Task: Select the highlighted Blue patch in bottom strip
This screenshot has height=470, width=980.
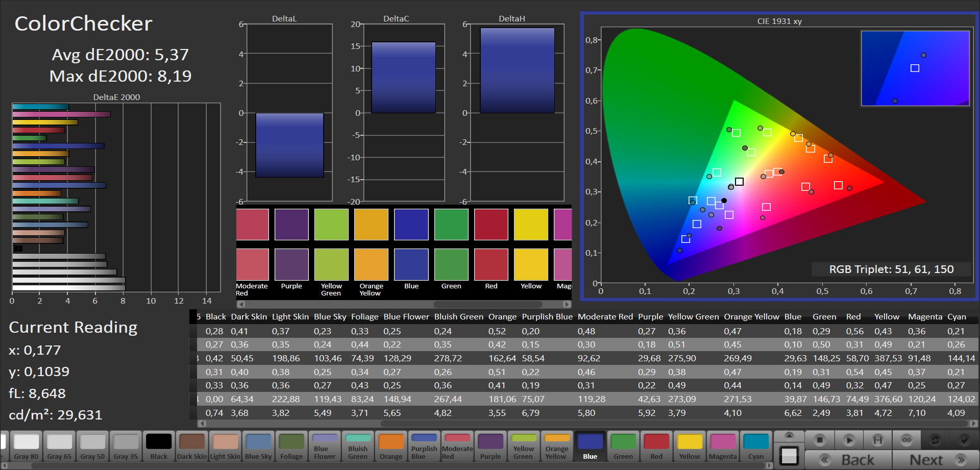Action: [x=590, y=447]
